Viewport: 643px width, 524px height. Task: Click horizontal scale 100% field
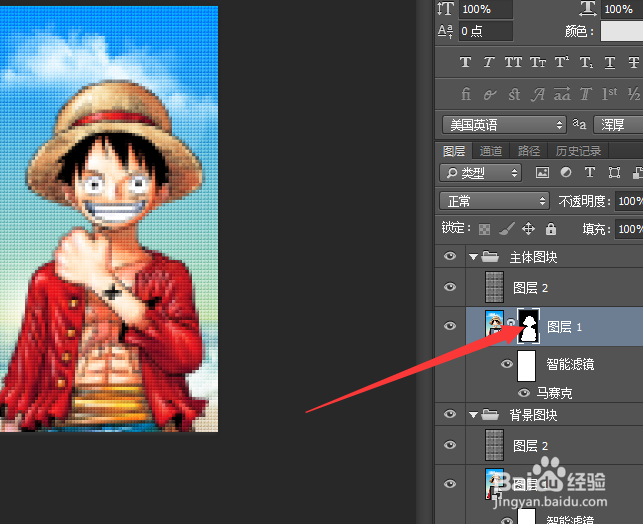click(622, 9)
